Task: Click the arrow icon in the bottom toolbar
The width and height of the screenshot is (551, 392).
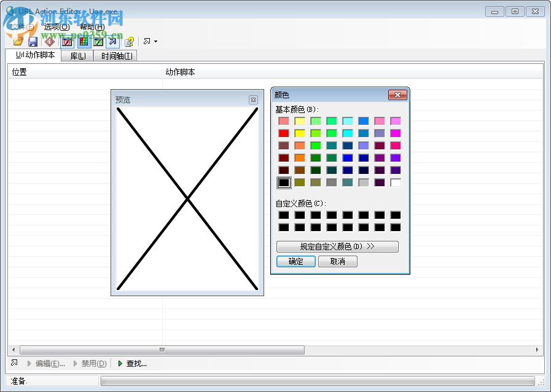Action: click(13, 363)
